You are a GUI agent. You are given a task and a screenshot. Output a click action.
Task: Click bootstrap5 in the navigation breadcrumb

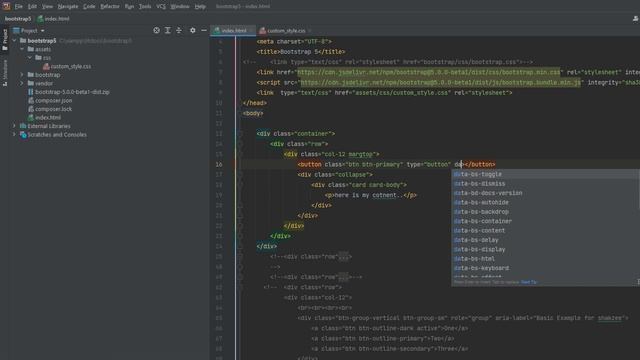pyautogui.click(x=18, y=19)
